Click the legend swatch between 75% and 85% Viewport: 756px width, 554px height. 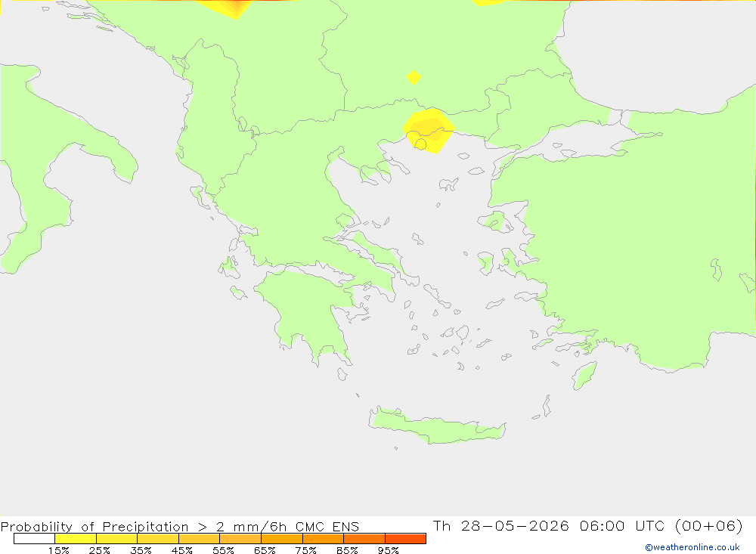[323, 539]
